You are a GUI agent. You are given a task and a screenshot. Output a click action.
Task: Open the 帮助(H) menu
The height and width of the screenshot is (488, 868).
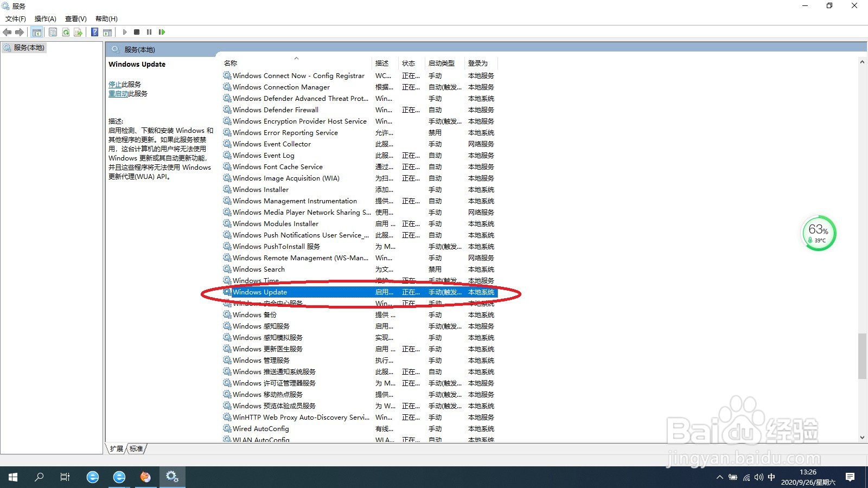(106, 18)
